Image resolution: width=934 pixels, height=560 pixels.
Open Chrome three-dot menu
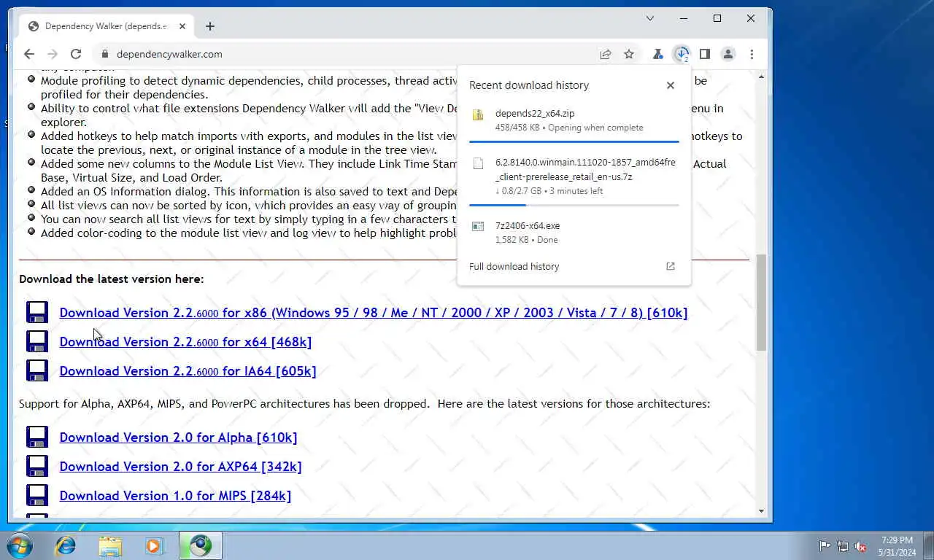coord(752,54)
